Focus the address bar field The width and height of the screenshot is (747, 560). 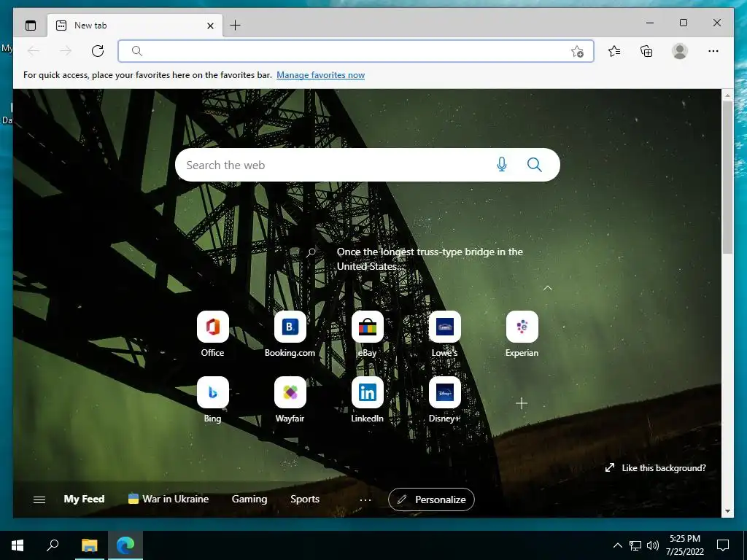356,51
